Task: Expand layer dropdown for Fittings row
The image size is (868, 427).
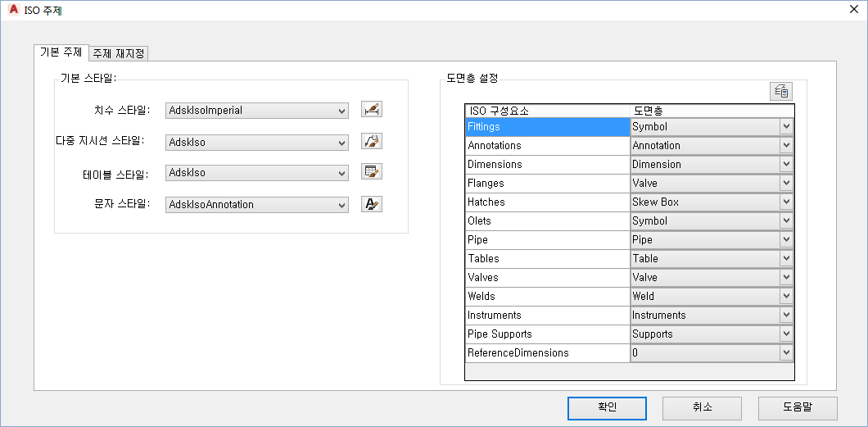Action: point(786,127)
